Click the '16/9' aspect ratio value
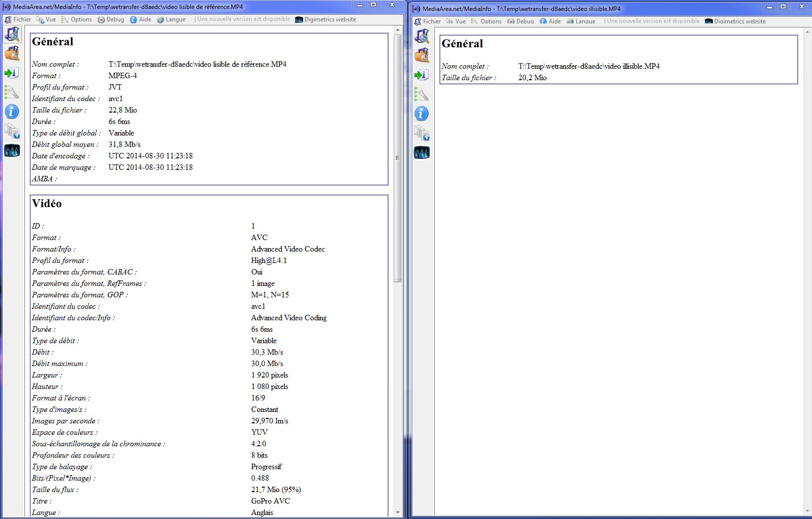This screenshot has width=812, height=519. [258, 398]
